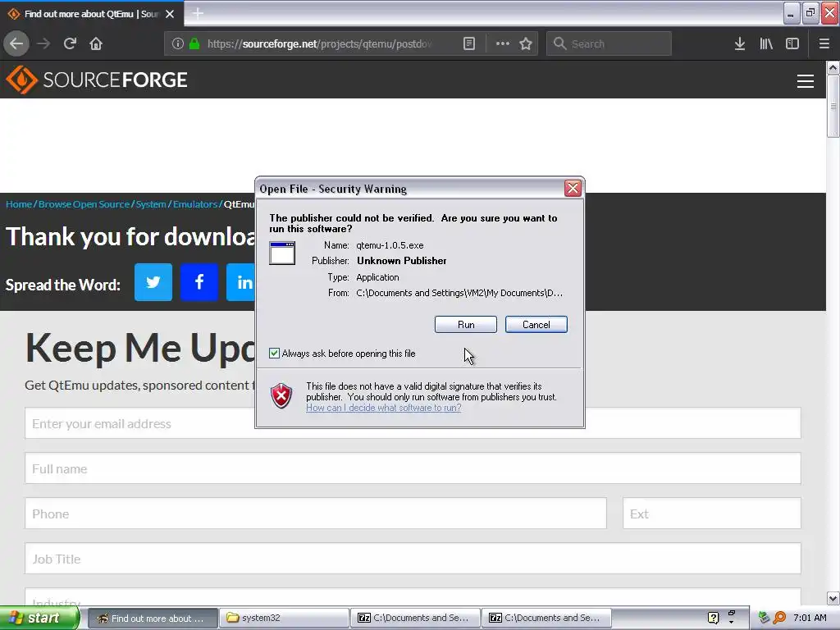Open the page actions three-dot menu
The image size is (840, 630).
tap(503, 44)
